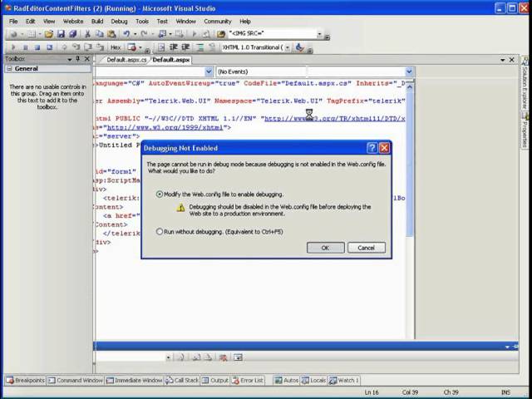Click the editor vertical scrollbar thumb

click(410, 166)
